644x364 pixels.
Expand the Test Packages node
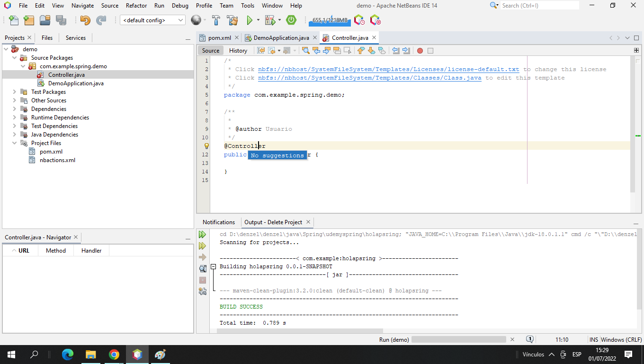(15, 92)
